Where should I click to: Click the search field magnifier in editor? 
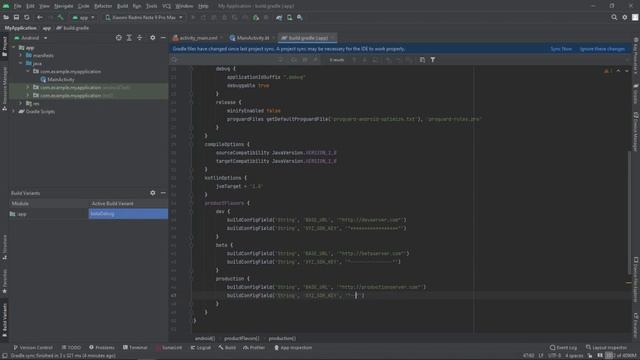(x=174, y=60)
